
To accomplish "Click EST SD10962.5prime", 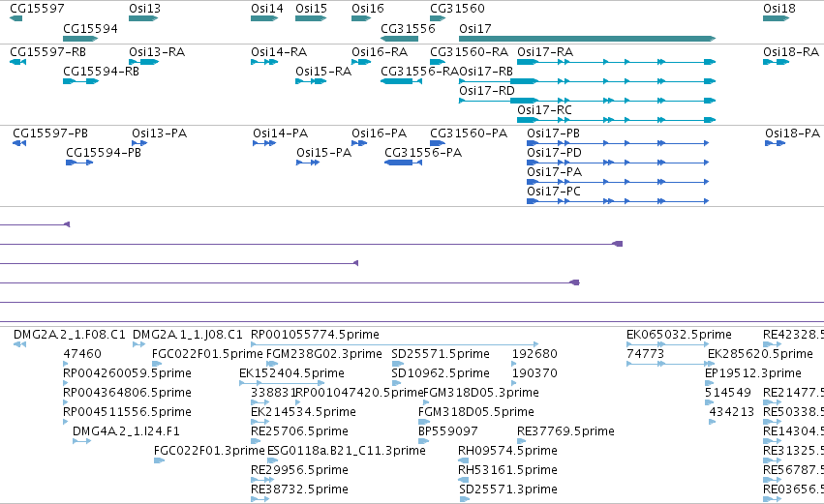I will pos(441,373).
